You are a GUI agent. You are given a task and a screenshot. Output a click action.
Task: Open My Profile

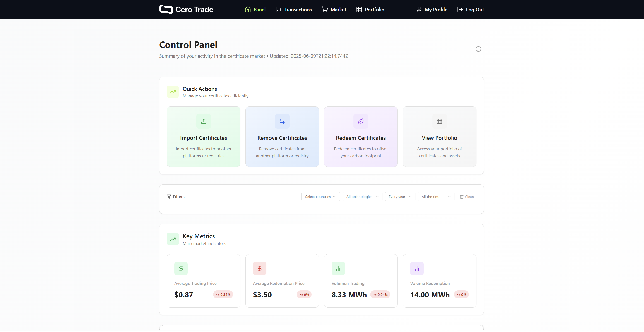tap(432, 9)
